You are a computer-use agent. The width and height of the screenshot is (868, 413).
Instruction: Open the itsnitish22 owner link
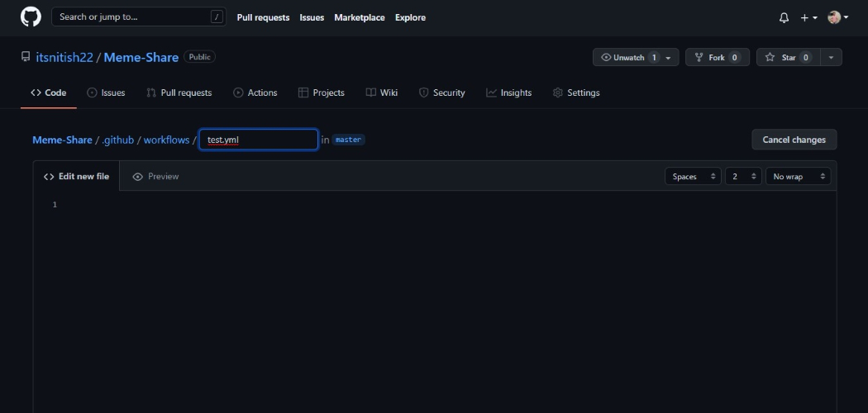64,58
